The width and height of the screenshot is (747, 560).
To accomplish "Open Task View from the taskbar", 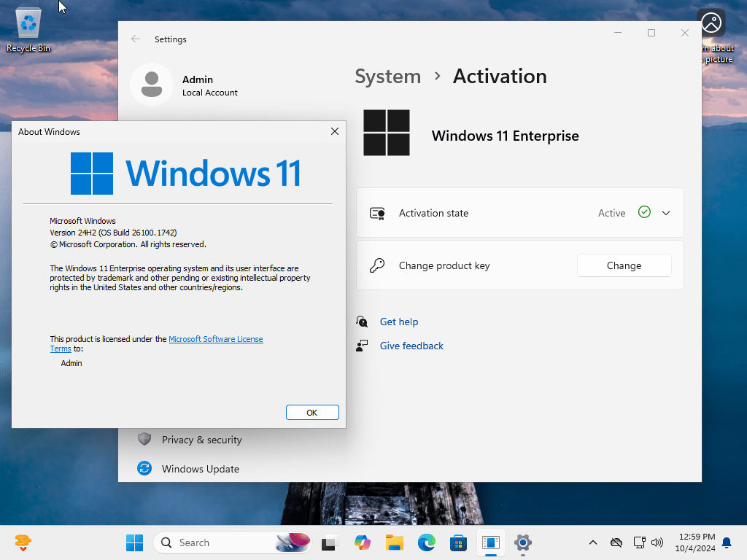I will [330, 542].
